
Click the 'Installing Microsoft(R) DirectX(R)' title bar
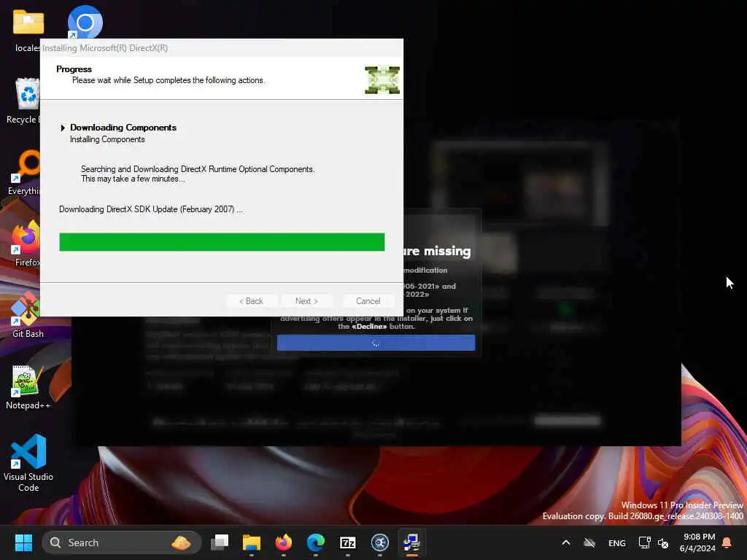pos(222,47)
